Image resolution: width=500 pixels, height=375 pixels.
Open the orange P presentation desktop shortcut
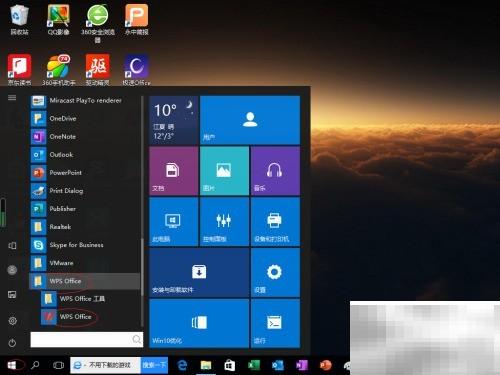click(136, 19)
